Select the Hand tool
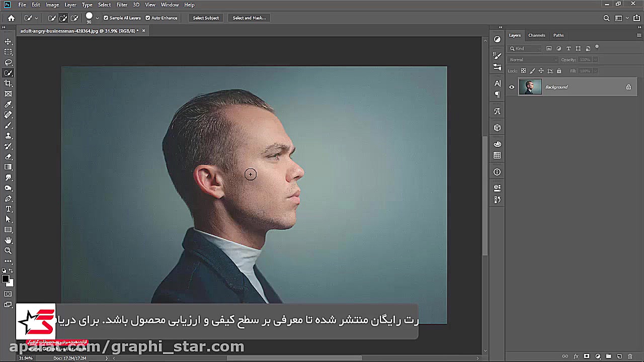The height and width of the screenshot is (362, 644). pyautogui.click(x=8, y=240)
